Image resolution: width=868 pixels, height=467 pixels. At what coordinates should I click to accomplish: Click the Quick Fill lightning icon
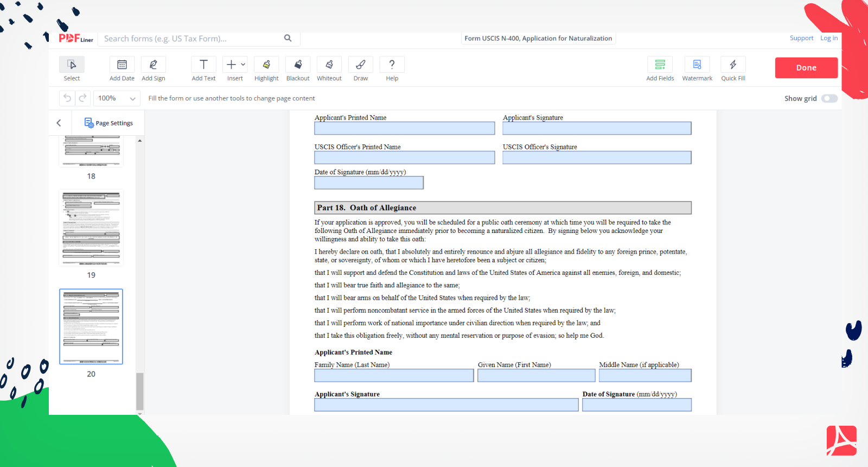tap(733, 65)
